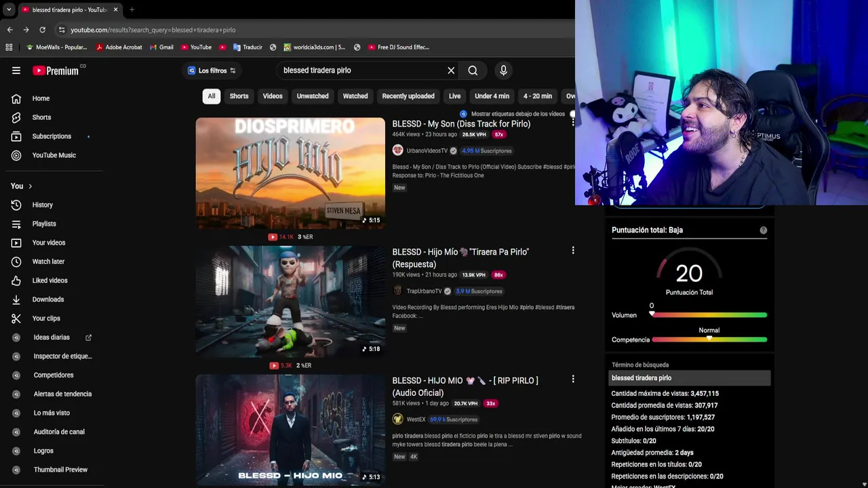Click the Volumen score slider bar
The width and height of the screenshot is (868, 488).
(709, 315)
